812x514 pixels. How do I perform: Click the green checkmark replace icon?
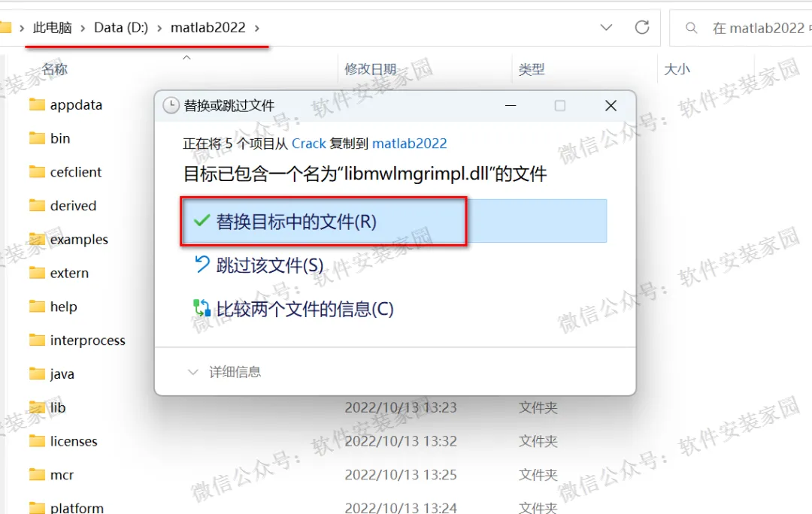coord(201,221)
